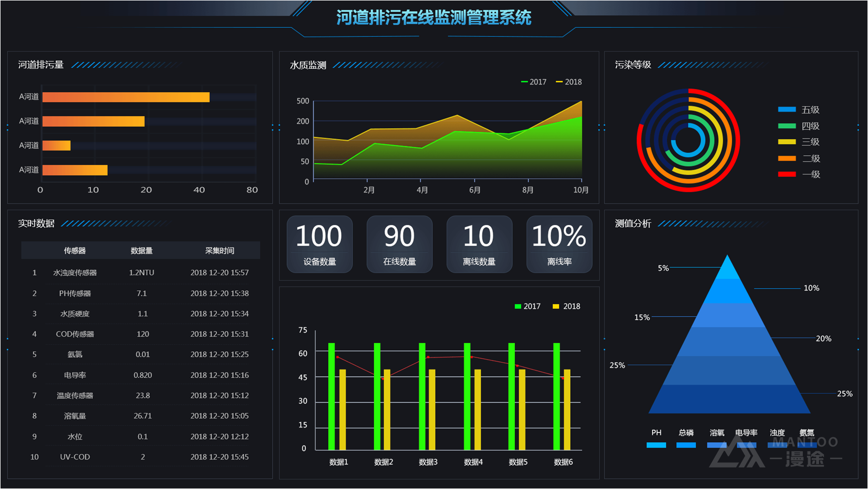
Task: Toggle 2017 legend in 水质监测 area chart
Action: point(533,82)
